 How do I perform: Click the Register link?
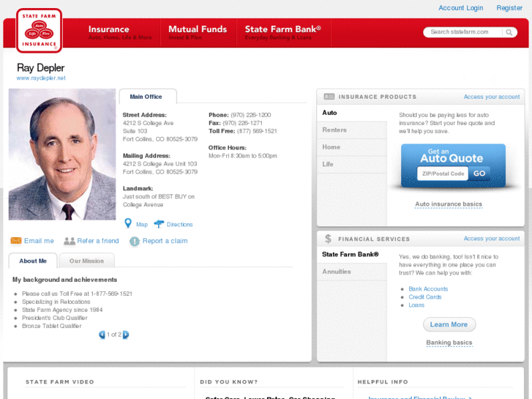point(509,8)
